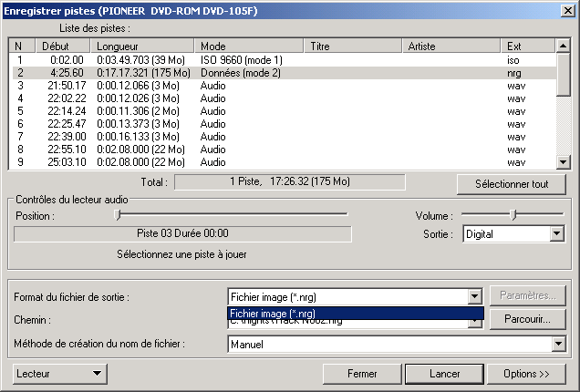Click the Sélectionner tout button
The height and width of the screenshot is (392, 580).
coord(512,183)
